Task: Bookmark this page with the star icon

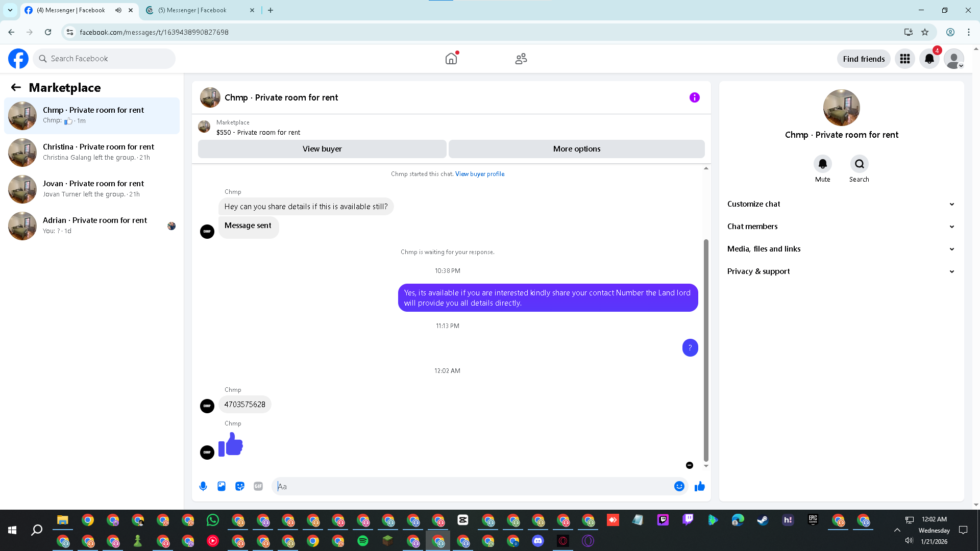Action: (x=925, y=32)
